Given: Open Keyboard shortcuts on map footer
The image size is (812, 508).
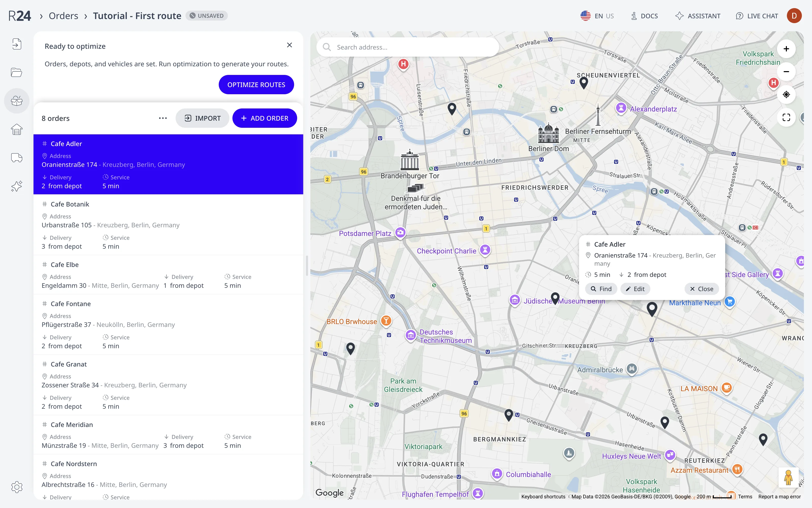Looking at the screenshot, I should tap(543, 497).
